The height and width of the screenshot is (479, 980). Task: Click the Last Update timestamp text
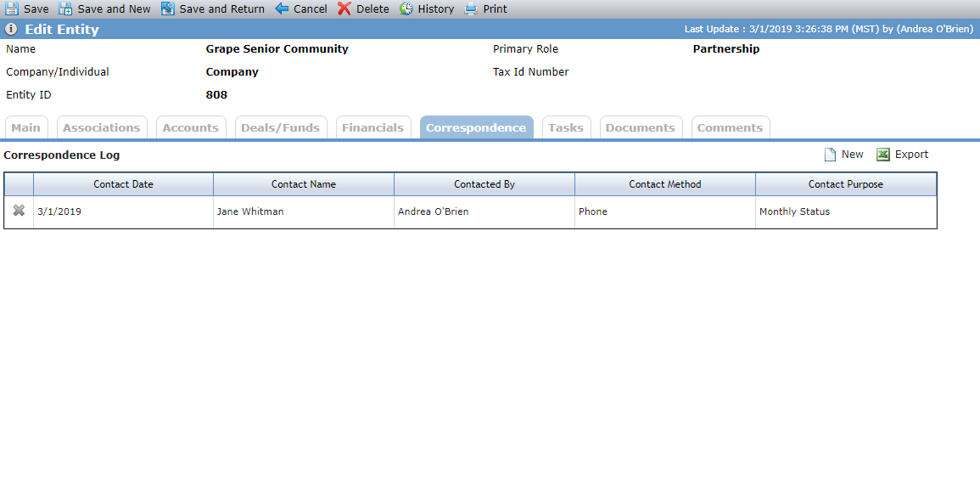coord(829,30)
